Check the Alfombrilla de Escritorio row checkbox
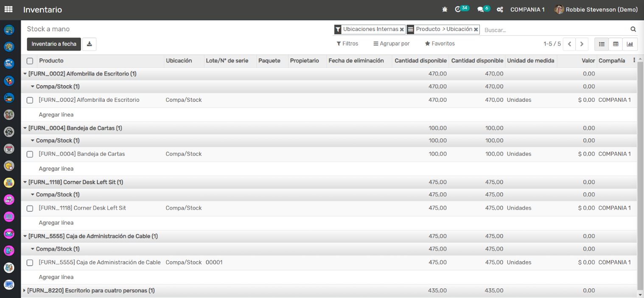The width and height of the screenshot is (644, 298). [x=30, y=100]
